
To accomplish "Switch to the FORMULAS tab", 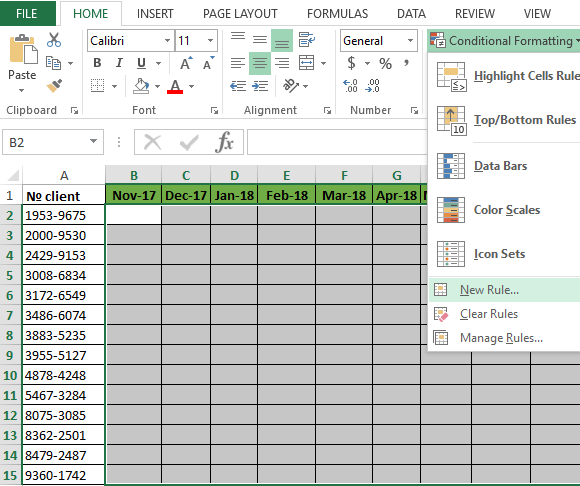I will tap(337, 14).
